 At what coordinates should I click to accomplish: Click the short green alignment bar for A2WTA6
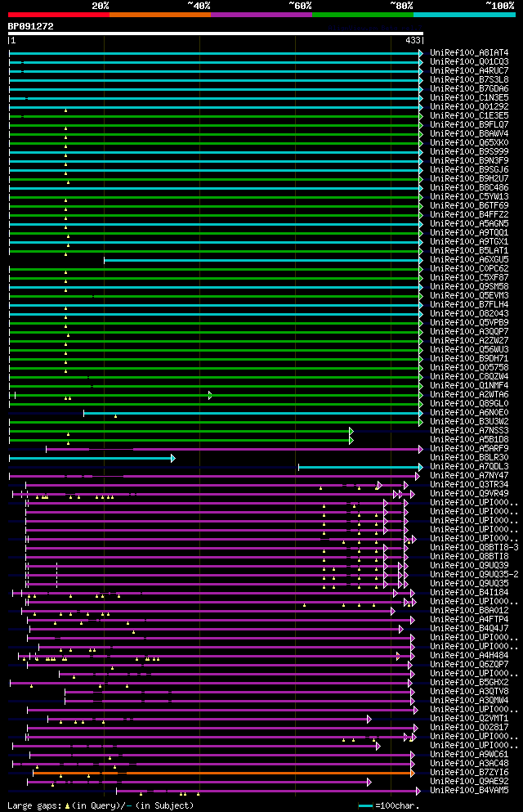coord(112,395)
